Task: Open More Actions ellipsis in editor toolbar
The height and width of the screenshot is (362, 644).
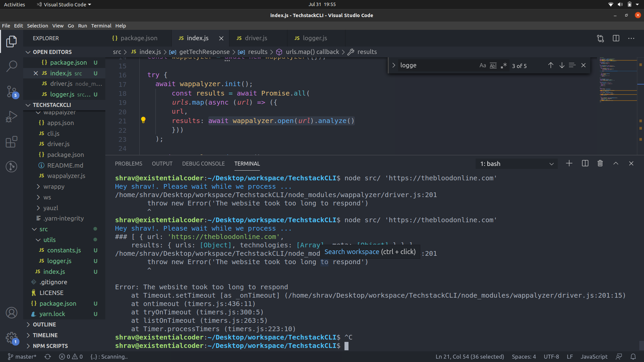Action: point(631,39)
